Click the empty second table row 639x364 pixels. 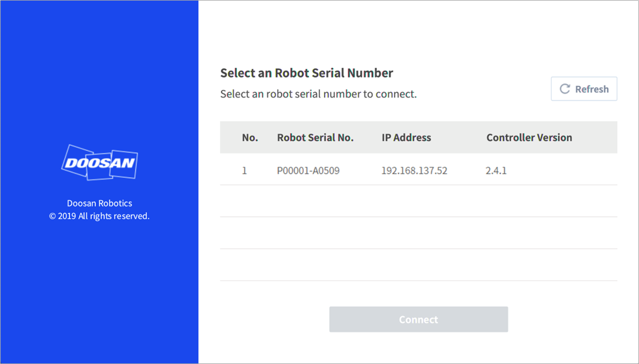point(418,201)
